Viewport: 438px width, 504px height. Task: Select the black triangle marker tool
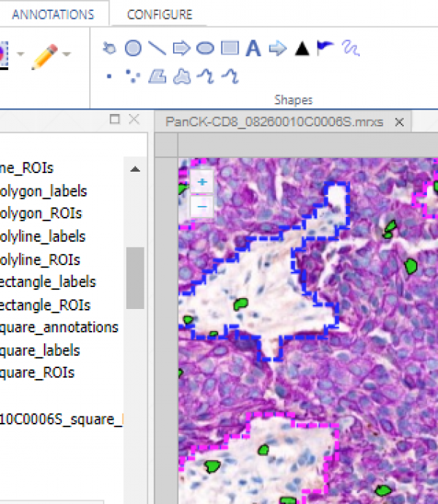coord(302,49)
